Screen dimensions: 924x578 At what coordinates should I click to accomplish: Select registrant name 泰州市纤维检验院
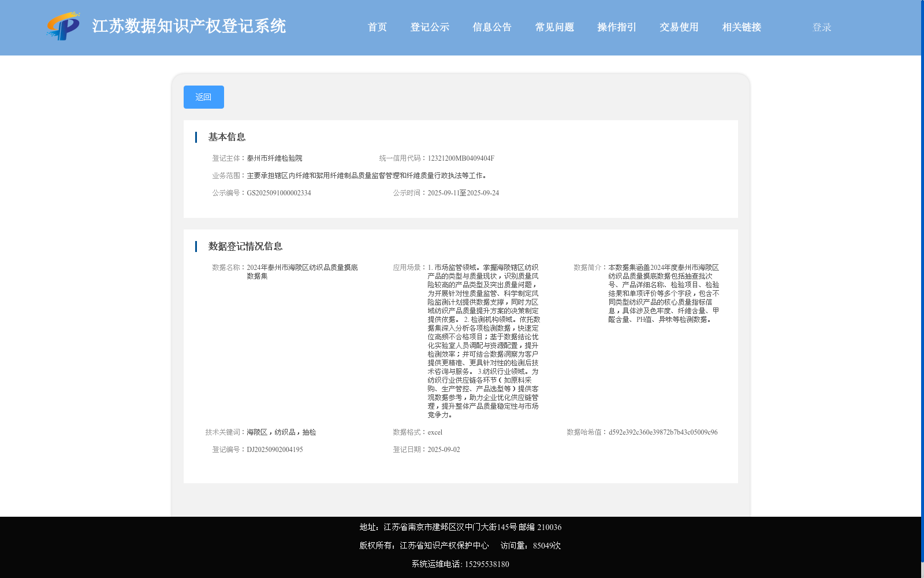(274, 158)
